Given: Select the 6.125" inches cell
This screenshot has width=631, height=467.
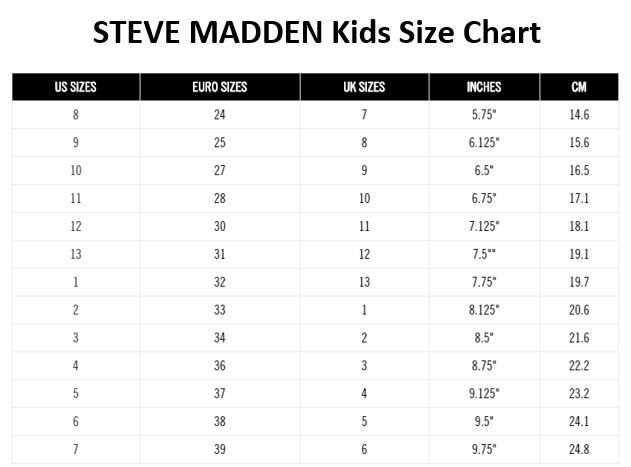Looking at the screenshot, I should pyautogui.click(x=484, y=143).
